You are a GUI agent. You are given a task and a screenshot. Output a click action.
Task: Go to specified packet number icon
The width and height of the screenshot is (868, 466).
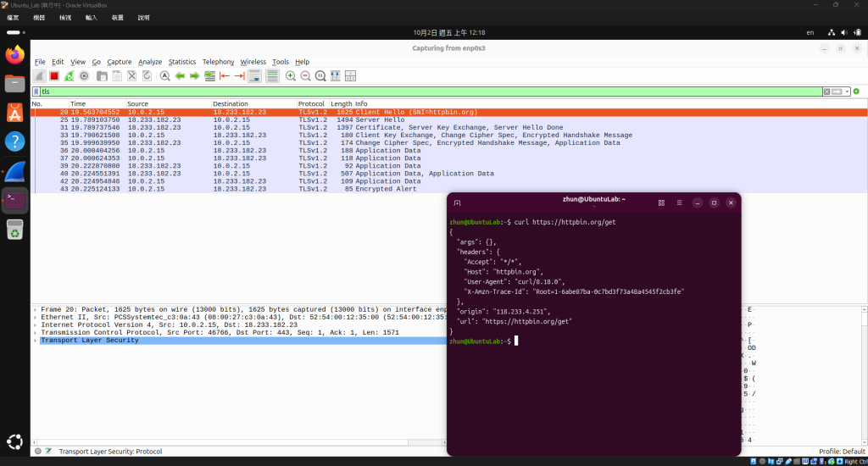(x=210, y=75)
